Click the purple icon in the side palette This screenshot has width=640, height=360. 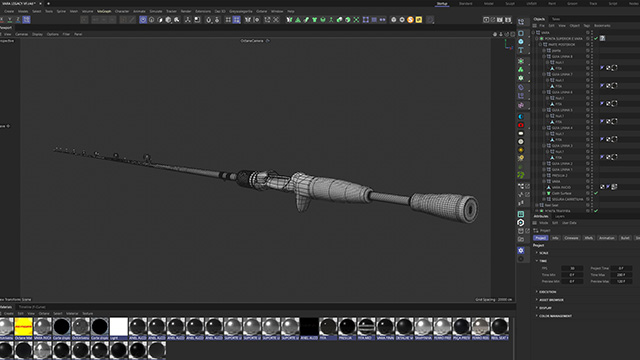pos(521,105)
